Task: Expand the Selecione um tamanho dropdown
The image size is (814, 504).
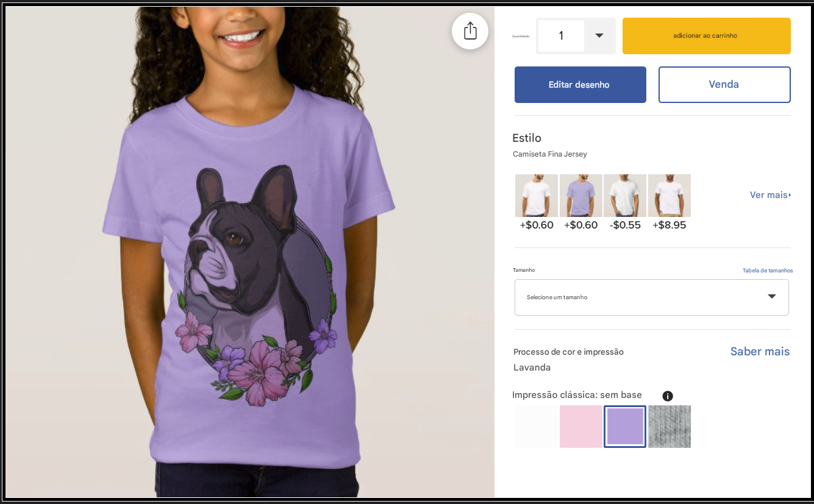Action: coord(652,297)
